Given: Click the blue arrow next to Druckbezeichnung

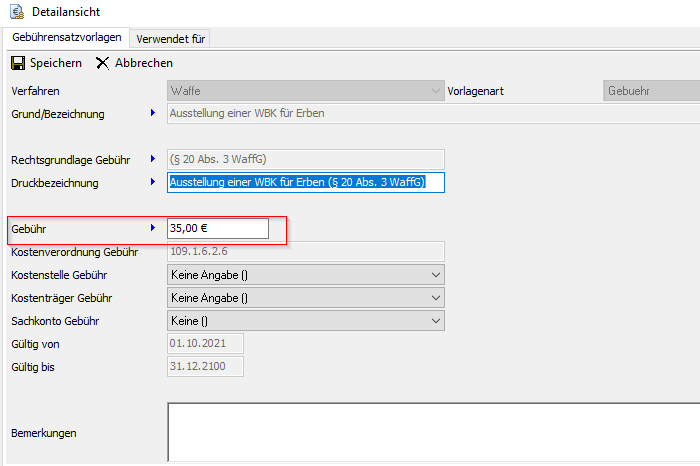Looking at the screenshot, I should [153, 182].
